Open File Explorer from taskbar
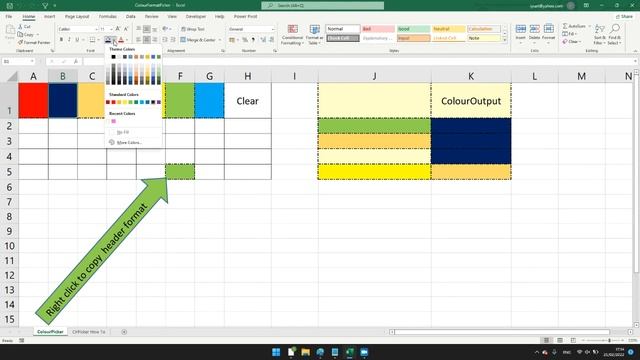This screenshot has height=360, width=640. (305, 352)
